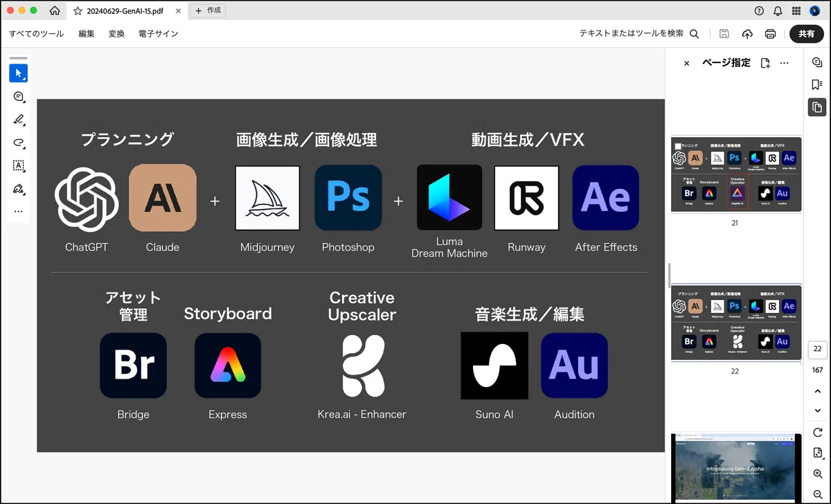
Task: Insert a page from thumbnails panel header
Action: [x=765, y=63]
